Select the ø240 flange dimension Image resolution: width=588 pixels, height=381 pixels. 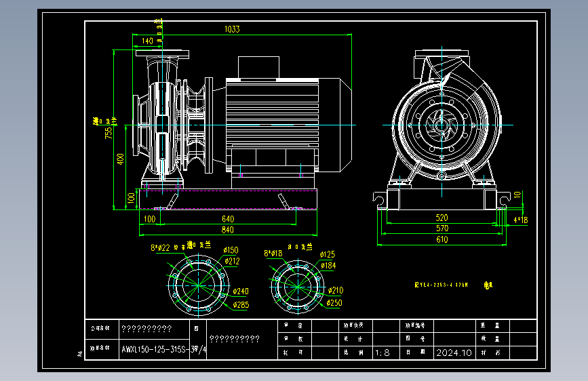pos(241,292)
